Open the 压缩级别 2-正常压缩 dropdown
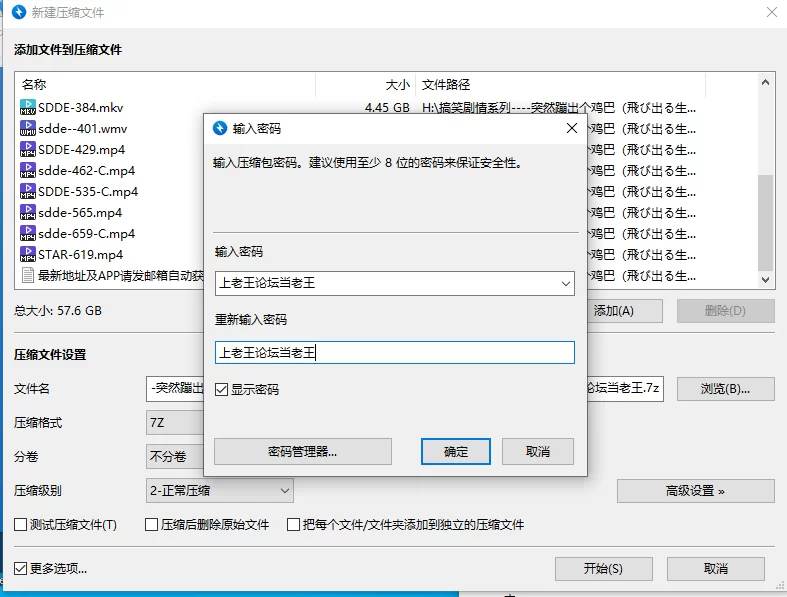The width and height of the screenshot is (787, 597). 219,491
